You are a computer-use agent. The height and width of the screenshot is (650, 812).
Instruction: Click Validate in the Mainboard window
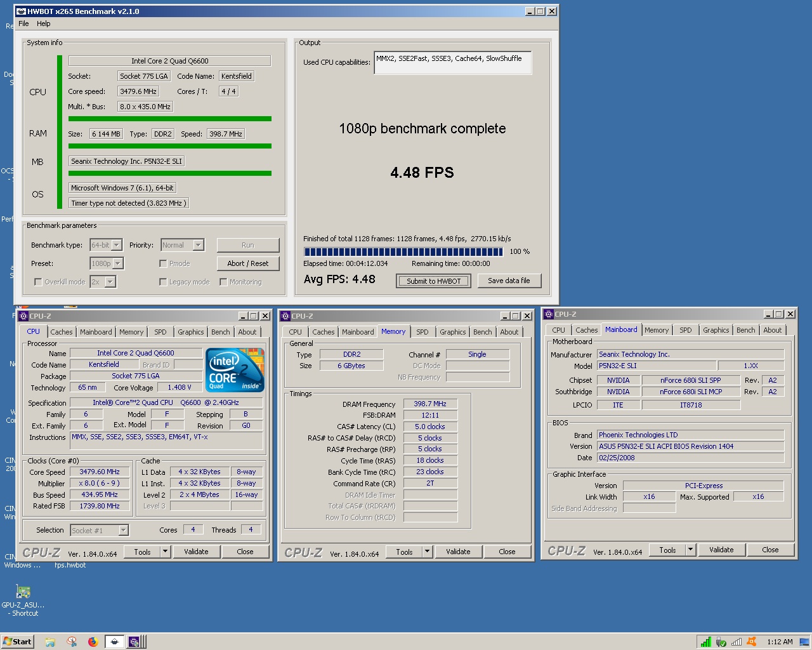721,550
